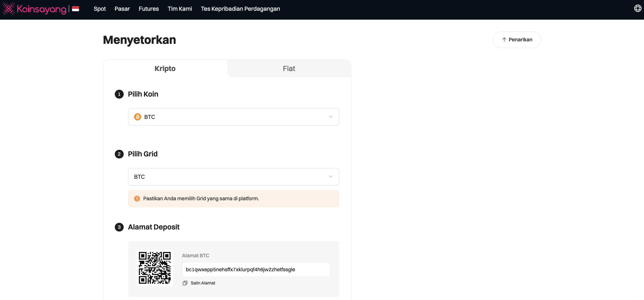This screenshot has height=300, width=644.
Task: Go to the Pasar menu item
Action: 122,9
